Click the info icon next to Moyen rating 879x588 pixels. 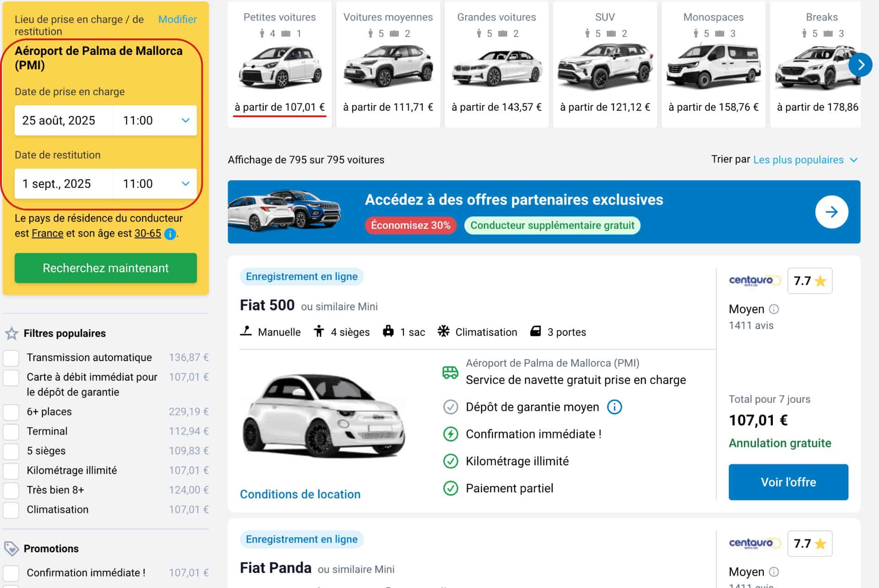click(774, 309)
